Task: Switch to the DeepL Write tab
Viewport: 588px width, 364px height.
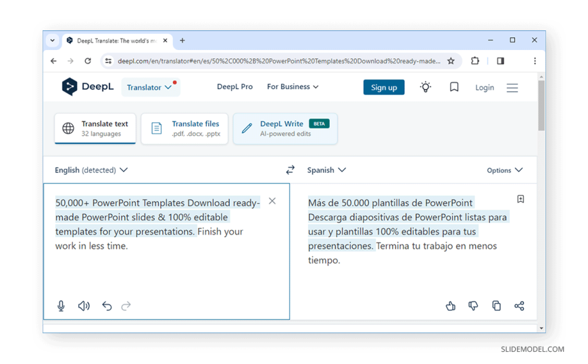Action: (285, 128)
